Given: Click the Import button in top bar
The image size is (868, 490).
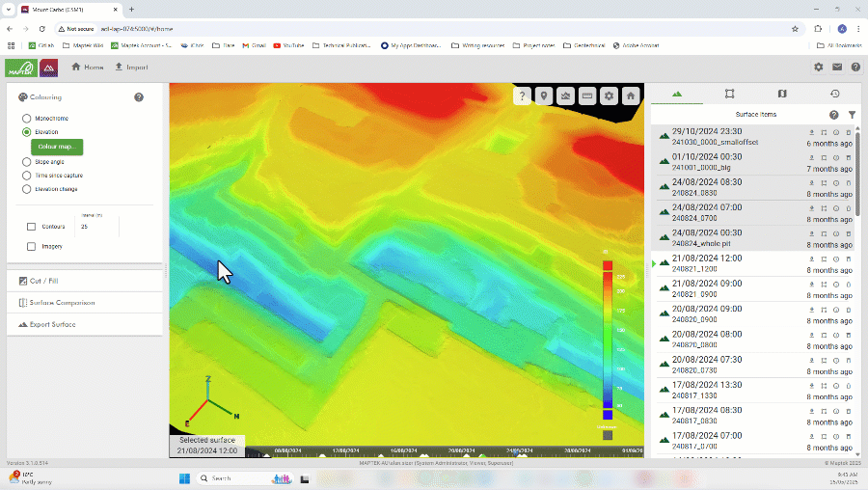Looking at the screenshot, I should coord(131,68).
